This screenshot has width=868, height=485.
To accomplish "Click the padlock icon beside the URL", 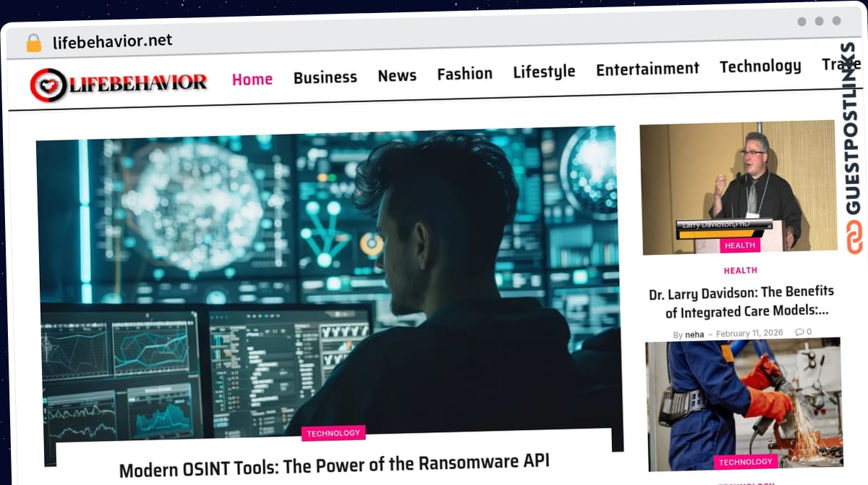I will (34, 43).
